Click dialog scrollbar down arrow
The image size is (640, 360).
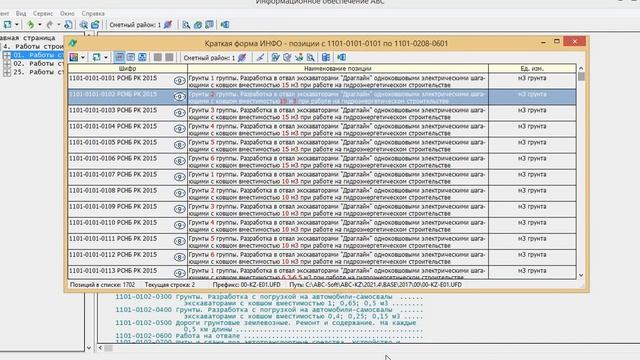click(581, 275)
